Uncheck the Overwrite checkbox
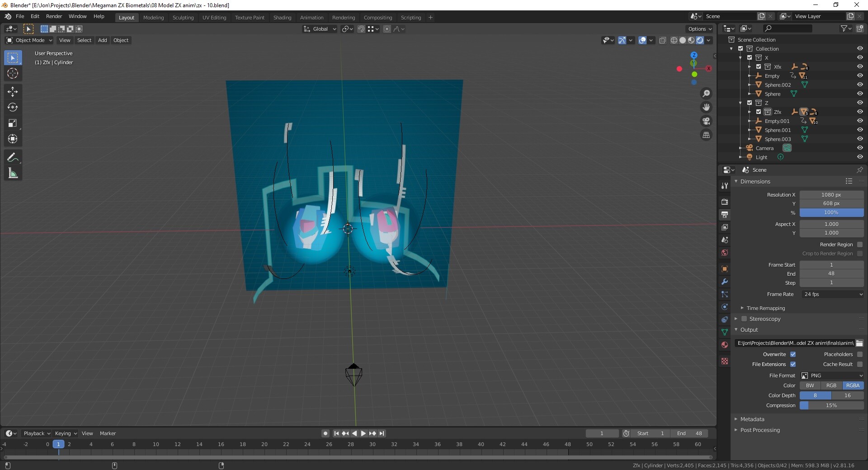The height and width of the screenshot is (470, 868). click(x=793, y=354)
